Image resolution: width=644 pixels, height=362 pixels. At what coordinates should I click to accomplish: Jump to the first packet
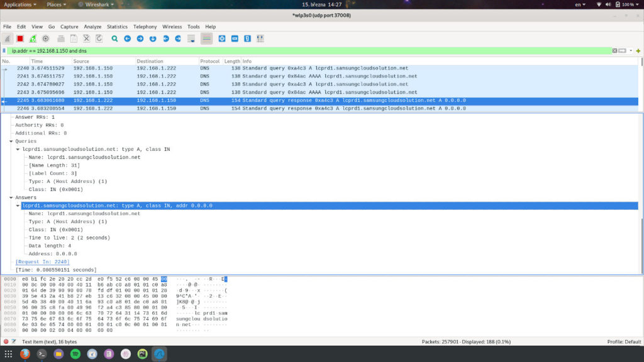coord(165,38)
